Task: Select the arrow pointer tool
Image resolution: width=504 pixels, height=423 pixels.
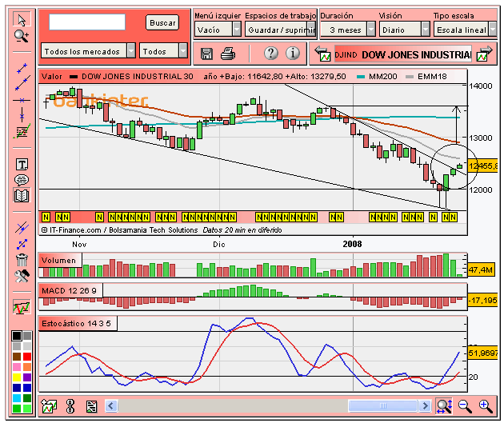Action: pos(22,19)
